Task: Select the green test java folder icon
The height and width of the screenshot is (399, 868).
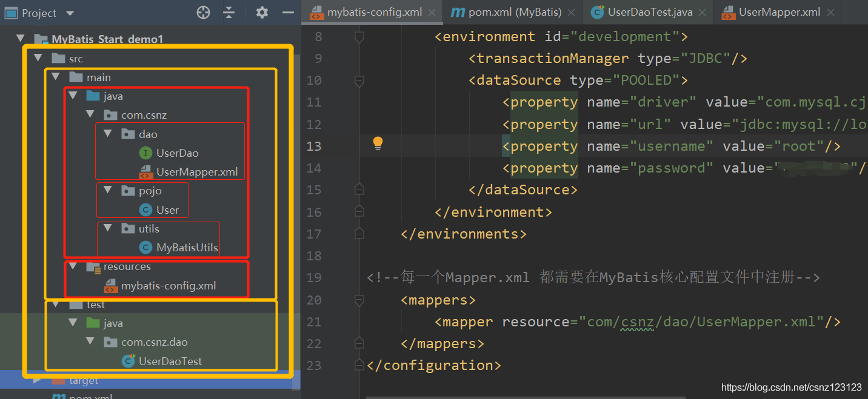Action: click(93, 323)
